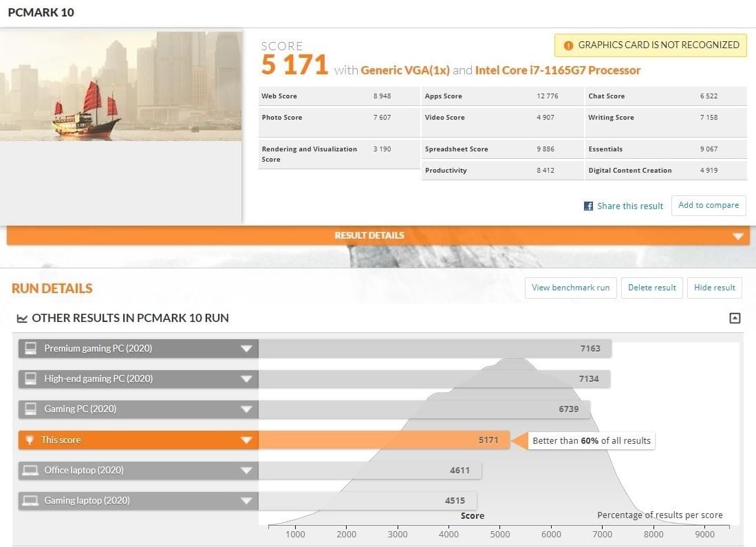Screen dimensions: 756x547
Task: Open the Result Details orange bar
Action: coord(378,235)
